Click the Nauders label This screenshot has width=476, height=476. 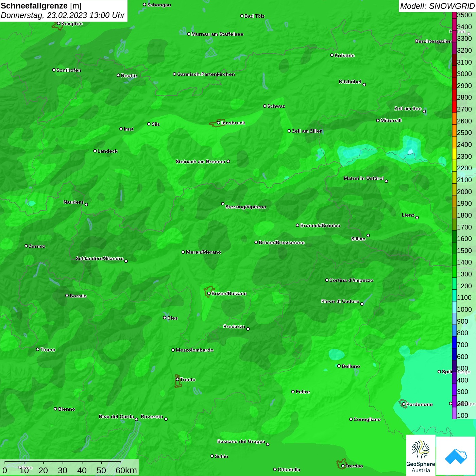tap(73, 202)
